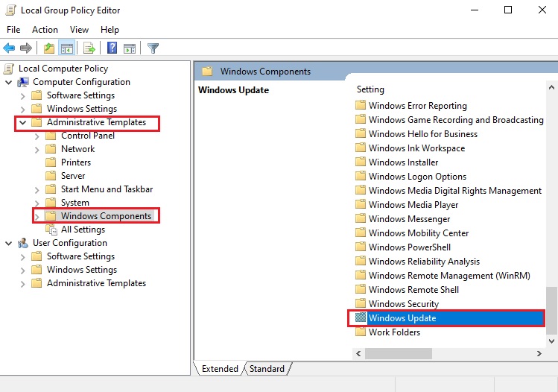The width and height of the screenshot is (558, 392).
Task: Select Windows Mobility Center entry
Action: click(x=419, y=233)
